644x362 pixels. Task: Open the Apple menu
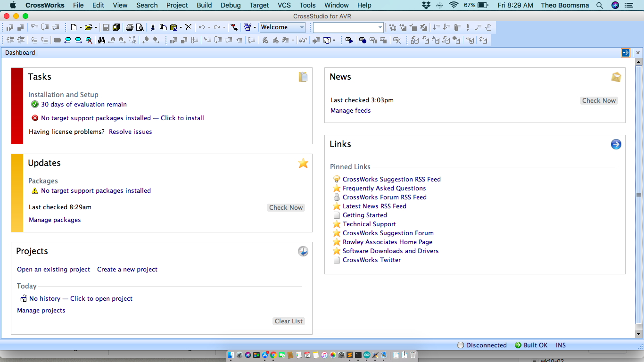13,5
